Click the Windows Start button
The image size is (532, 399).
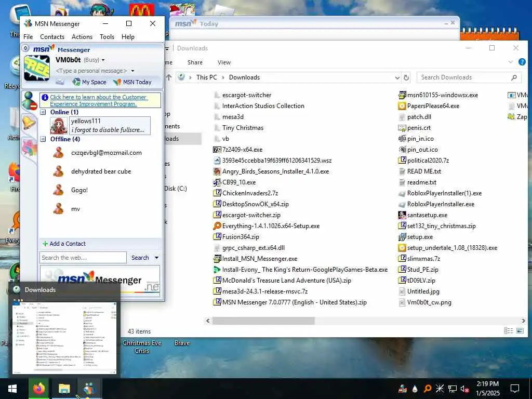pos(12,389)
